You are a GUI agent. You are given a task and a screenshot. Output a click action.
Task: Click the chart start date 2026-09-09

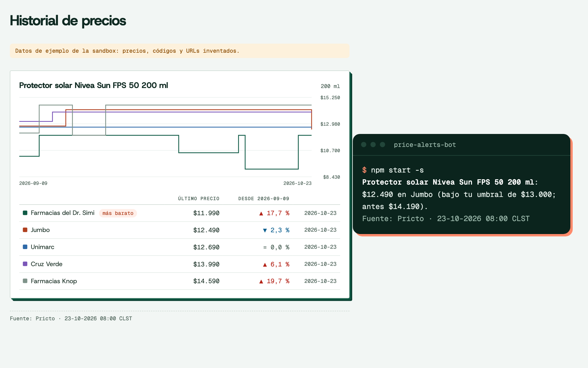33,183
